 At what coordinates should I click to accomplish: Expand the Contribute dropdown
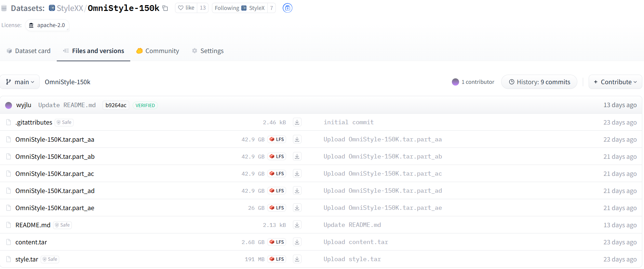pyautogui.click(x=615, y=82)
